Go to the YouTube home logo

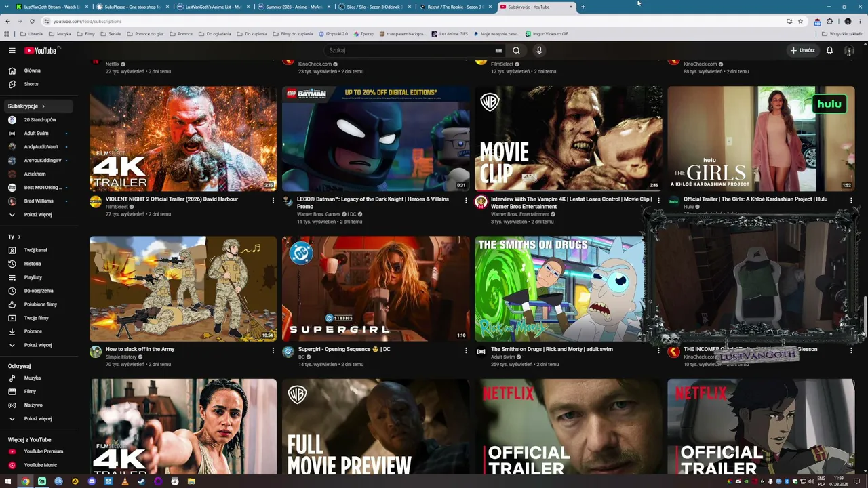pos(41,50)
